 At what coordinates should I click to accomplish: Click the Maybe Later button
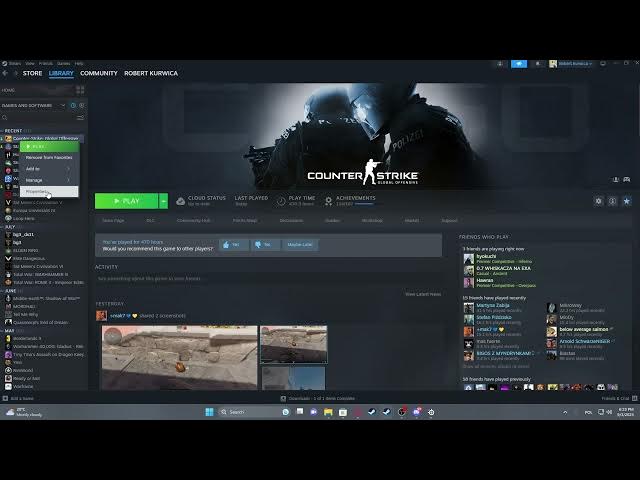point(300,244)
